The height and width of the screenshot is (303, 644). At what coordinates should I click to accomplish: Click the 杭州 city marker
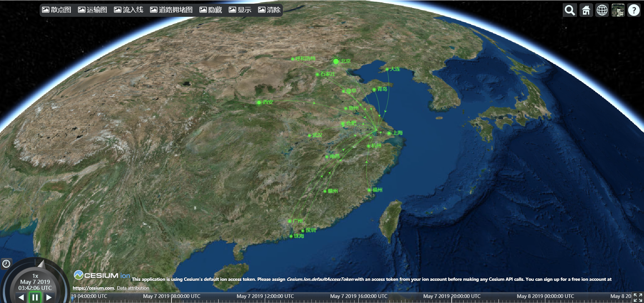(x=368, y=146)
